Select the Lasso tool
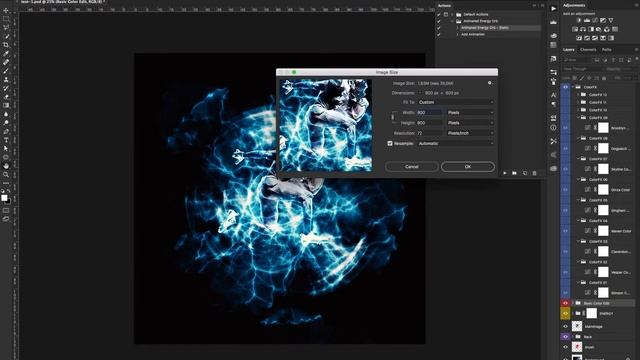 6,27
